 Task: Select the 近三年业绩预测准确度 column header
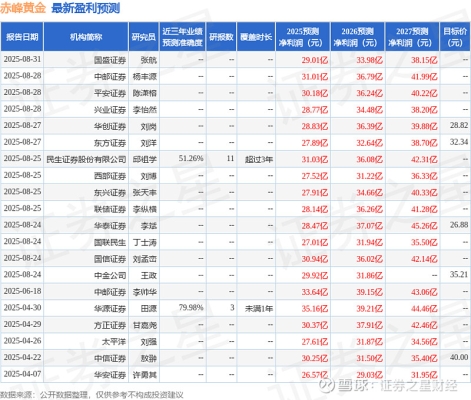pos(182,37)
